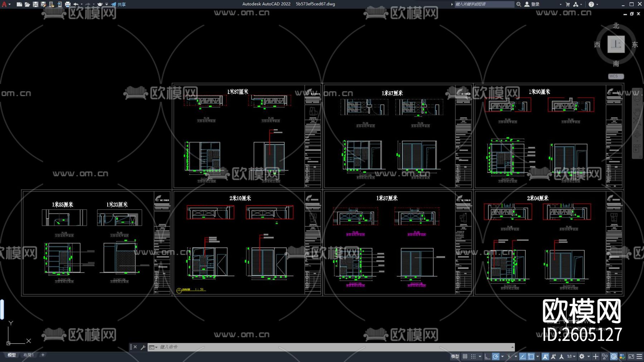The height and width of the screenshot is (362, 644).
Task: Click the status bar customization menu icon
Action: [x=639, y=356]
